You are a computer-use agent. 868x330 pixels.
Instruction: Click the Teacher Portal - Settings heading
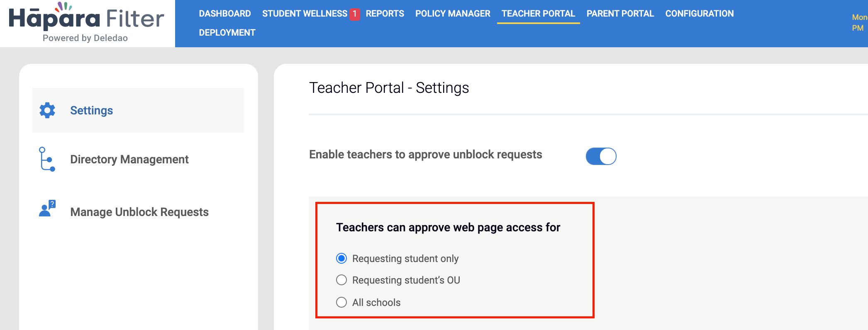coord(389,88)
